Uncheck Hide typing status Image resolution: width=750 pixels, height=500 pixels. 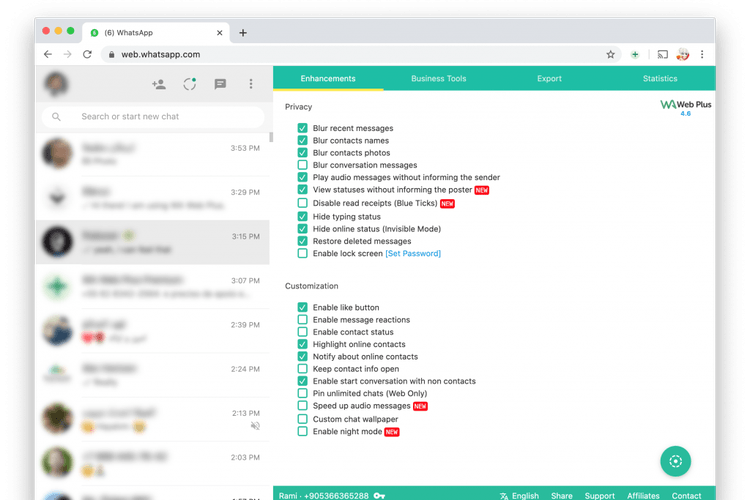point(302,217)
